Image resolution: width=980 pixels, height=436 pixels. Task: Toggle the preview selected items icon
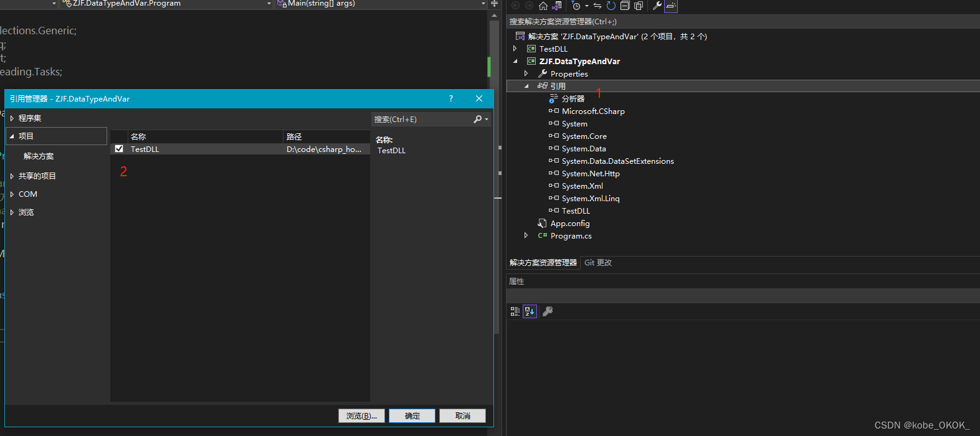pos(671,6)
